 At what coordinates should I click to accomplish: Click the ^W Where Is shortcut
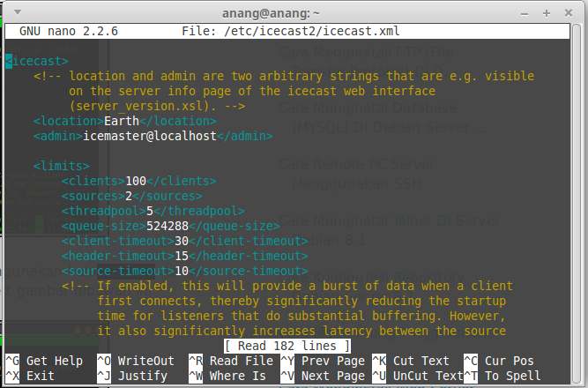click(x=227, y=376)
